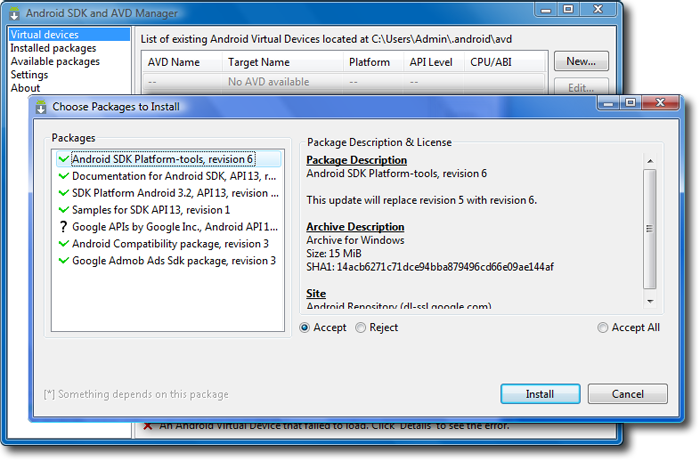The height and width of the screenshot is (461, 700).
Task: Click Archive Description heading
Action: [x=355, y=227]
